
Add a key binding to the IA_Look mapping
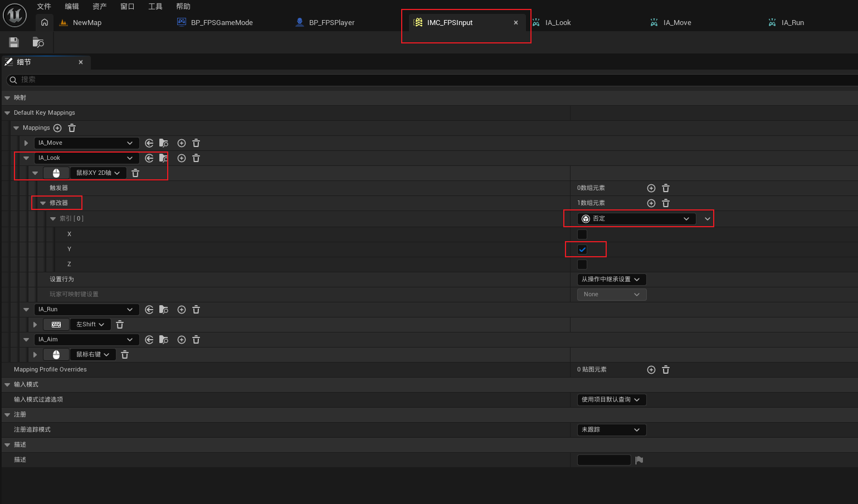click(x=182, y=158)
